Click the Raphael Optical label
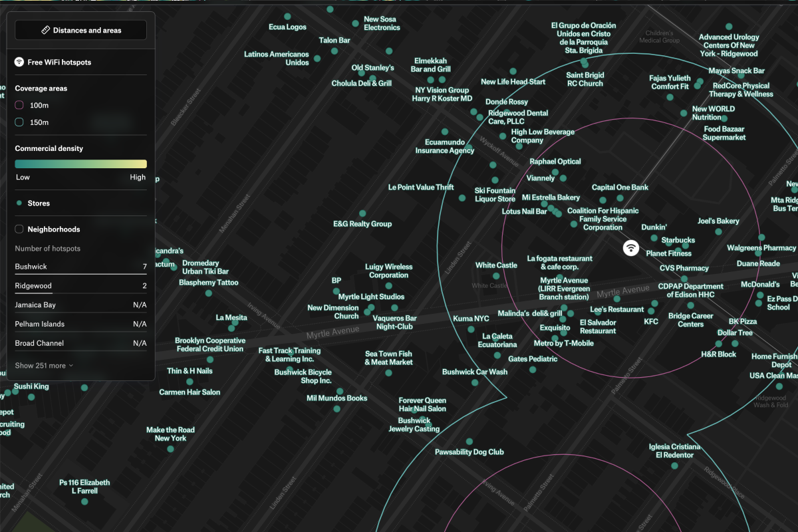This screenshot has width=798, height=532. (x=555, y=162)
